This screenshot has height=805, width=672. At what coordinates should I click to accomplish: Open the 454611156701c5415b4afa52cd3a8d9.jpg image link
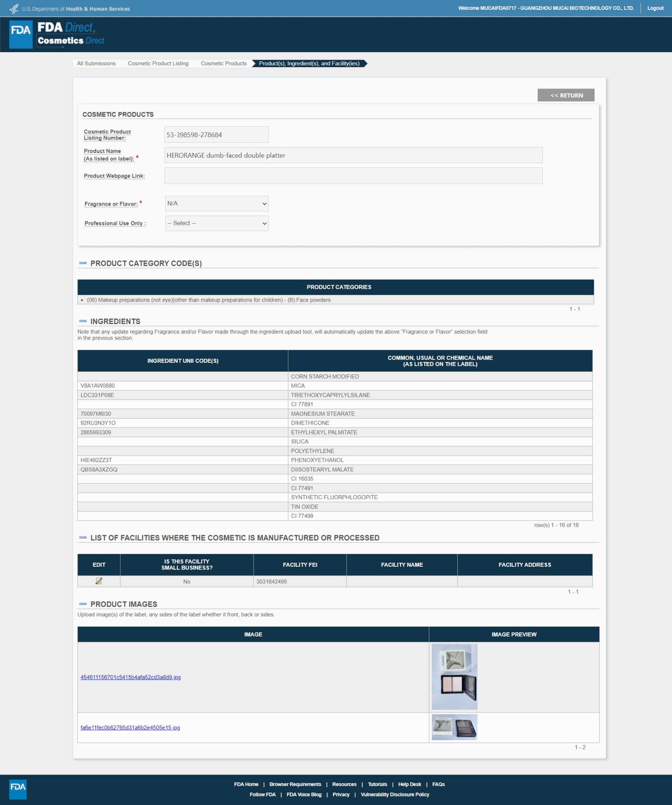tap(130, 677)
